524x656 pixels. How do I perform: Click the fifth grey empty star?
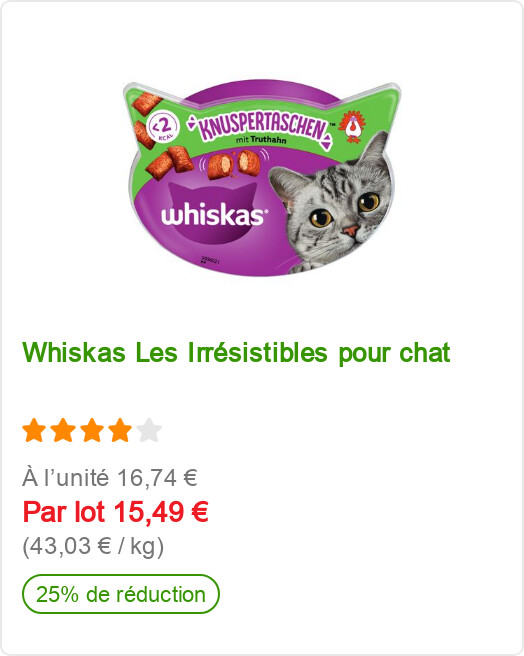(149, 430)
